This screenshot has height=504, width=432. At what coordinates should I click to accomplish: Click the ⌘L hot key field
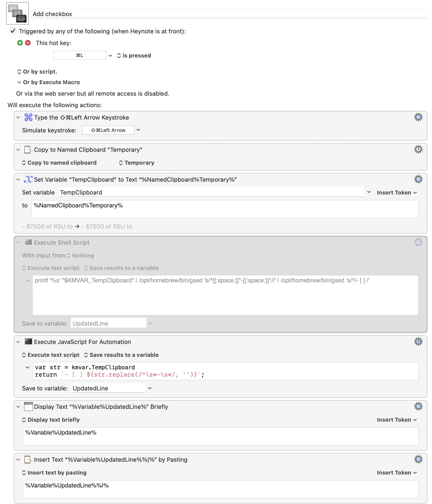tap(80, 55)
